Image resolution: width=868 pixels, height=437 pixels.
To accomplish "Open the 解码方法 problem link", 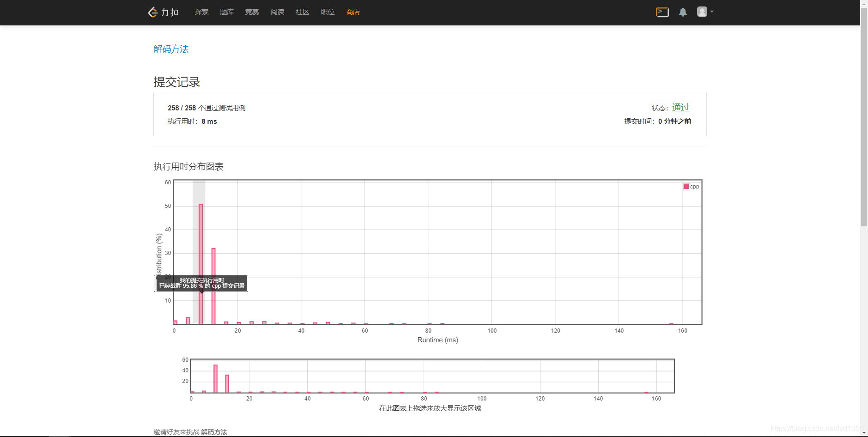I will tap(171, 49).
